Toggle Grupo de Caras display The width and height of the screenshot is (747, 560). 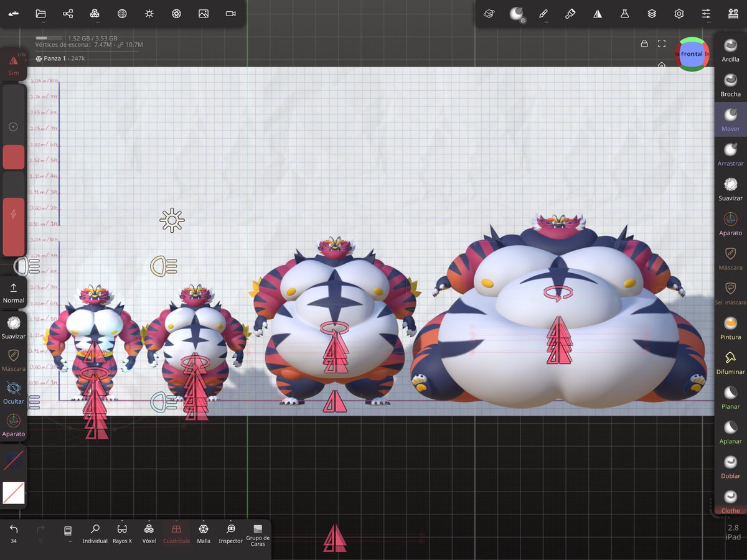(258, 535)
